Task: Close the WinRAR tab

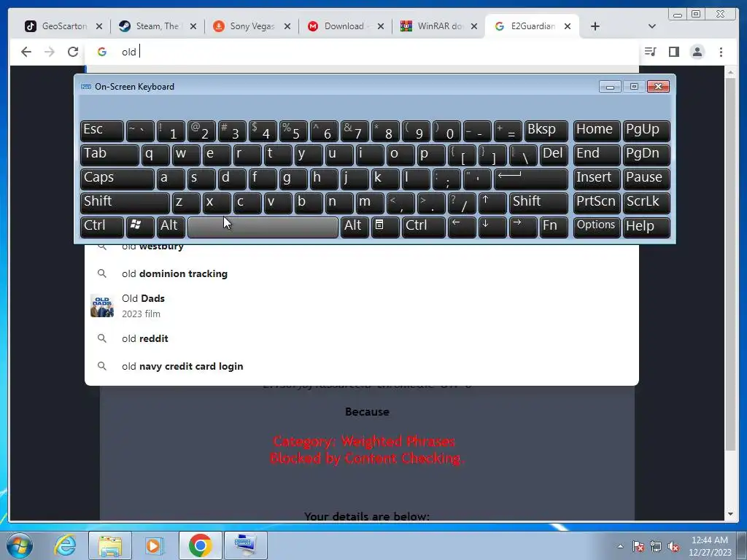Action: coord(474,26)
